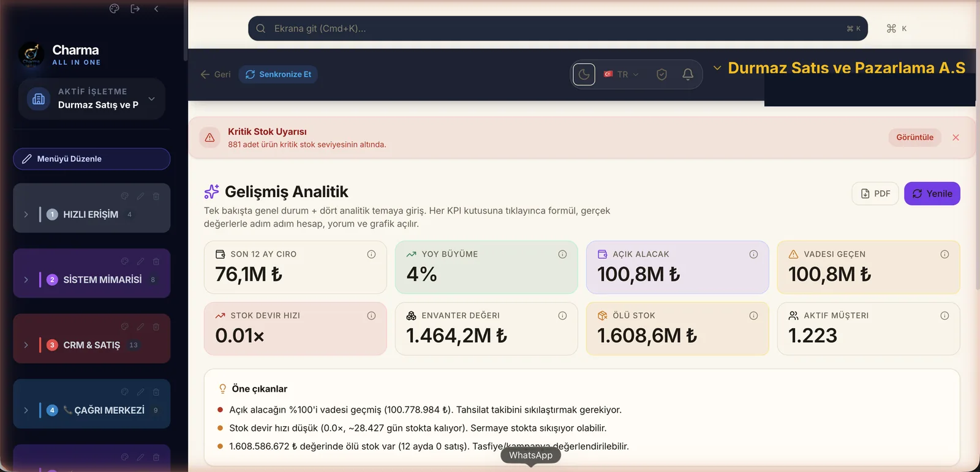Open the ÖLÜ STOK KPI card

coord(677,329)
